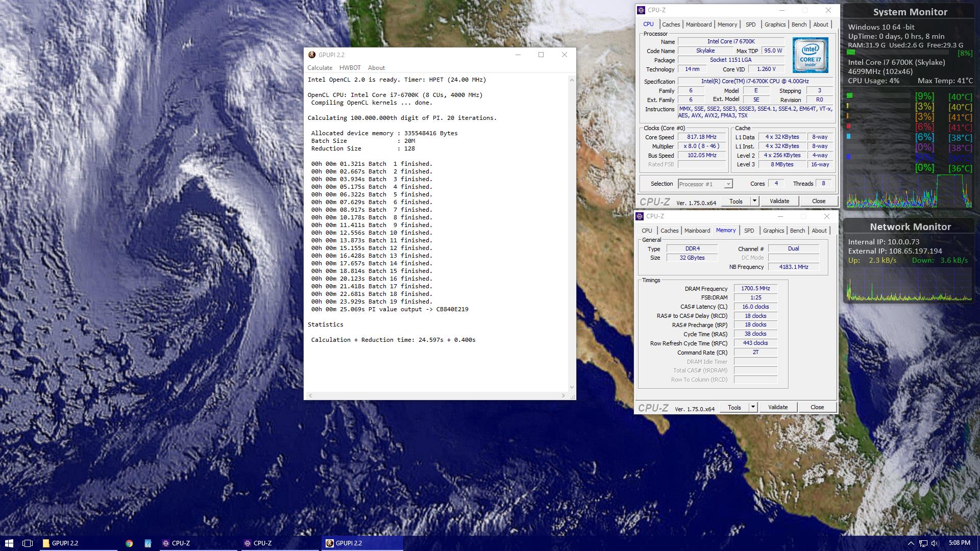Click Tools button in bottom CPU-Z

pos(734,407)
